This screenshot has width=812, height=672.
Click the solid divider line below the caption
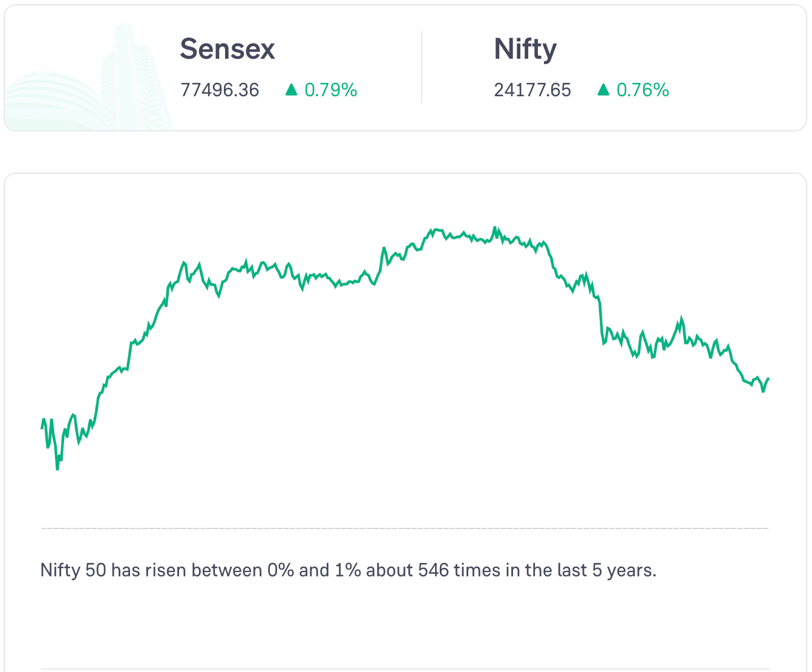pos(405,669)
